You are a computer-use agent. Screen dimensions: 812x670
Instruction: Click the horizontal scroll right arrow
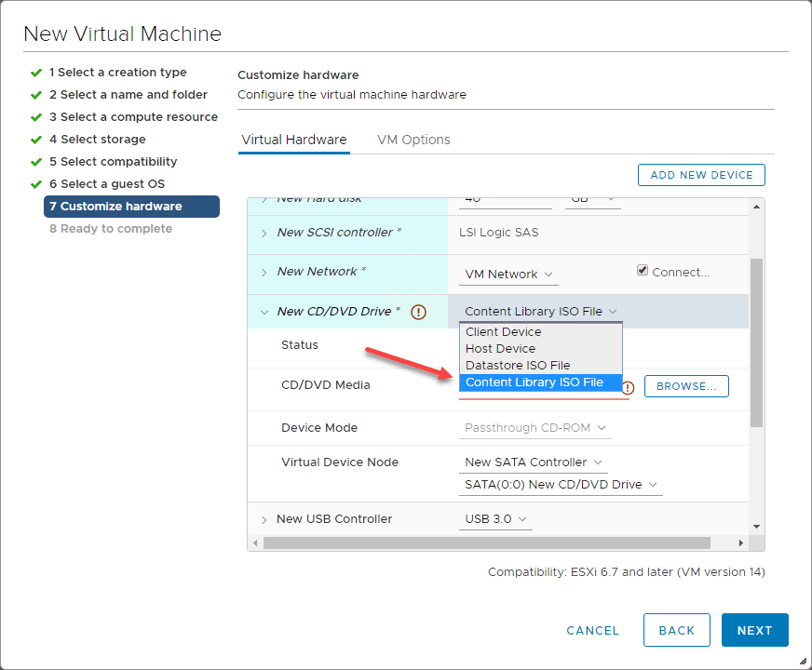point(741,543)
